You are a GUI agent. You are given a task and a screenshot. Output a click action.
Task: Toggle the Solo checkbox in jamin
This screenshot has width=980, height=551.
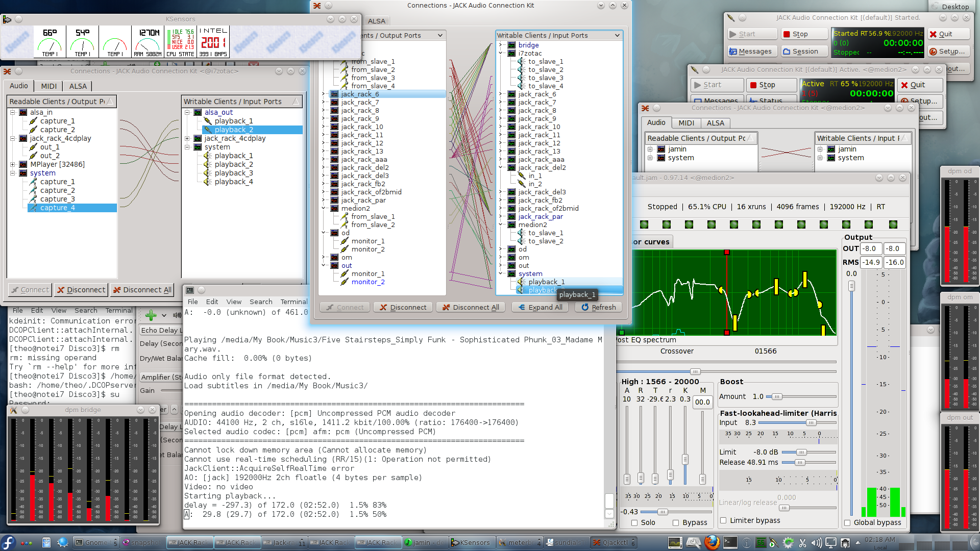pos(634,522)
